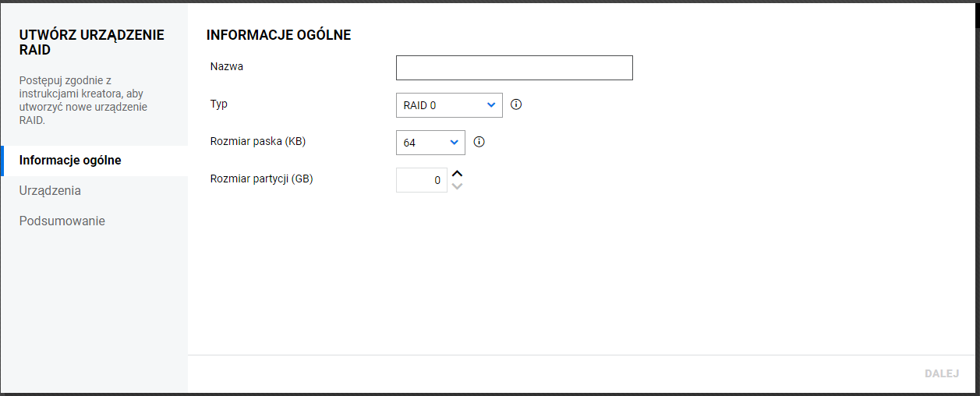This screenshot has width=980, height=396.
Task: Click the info icon beside stripe size dropdown
Action: coord(479,142)
